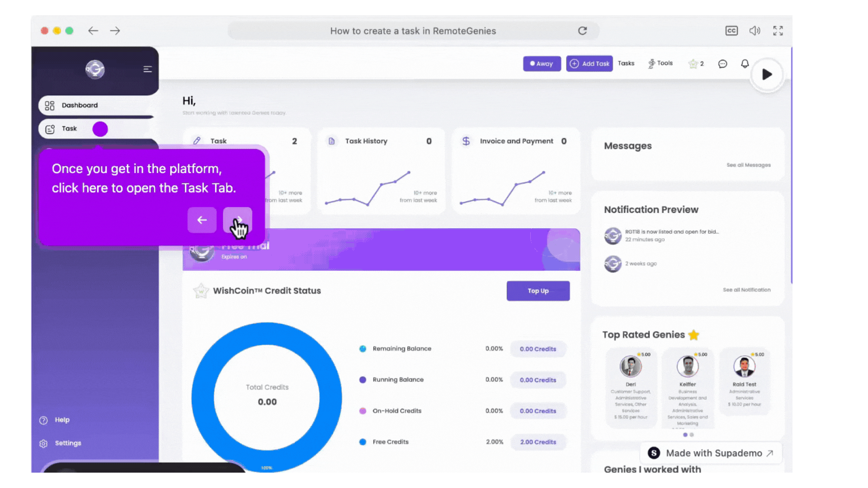Open Dashboard in sidebar
Screen dimensions: 868x488
[96, 105]
